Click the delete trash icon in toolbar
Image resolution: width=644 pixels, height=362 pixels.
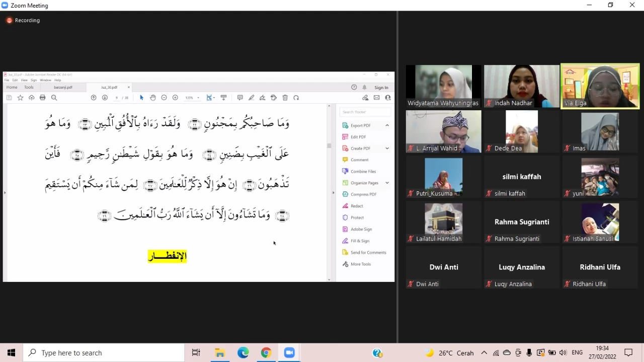coord(285,98)
